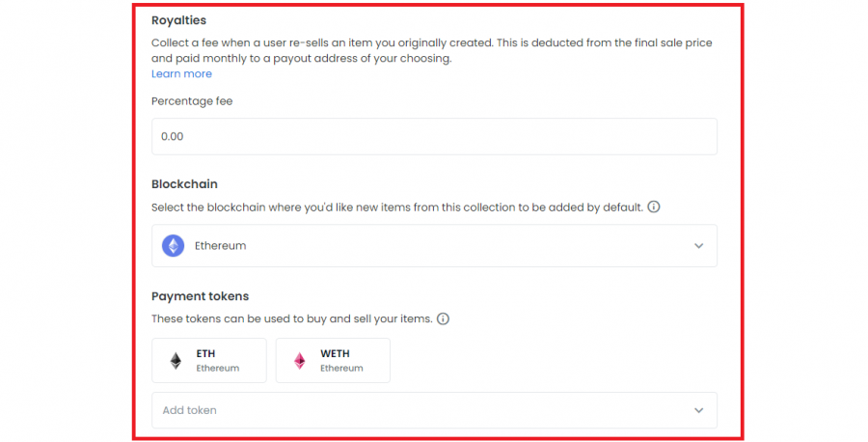Screen dimensions: 868x442
Task: Expand the chevron in the Add token field
Action: tap(698, 410)
